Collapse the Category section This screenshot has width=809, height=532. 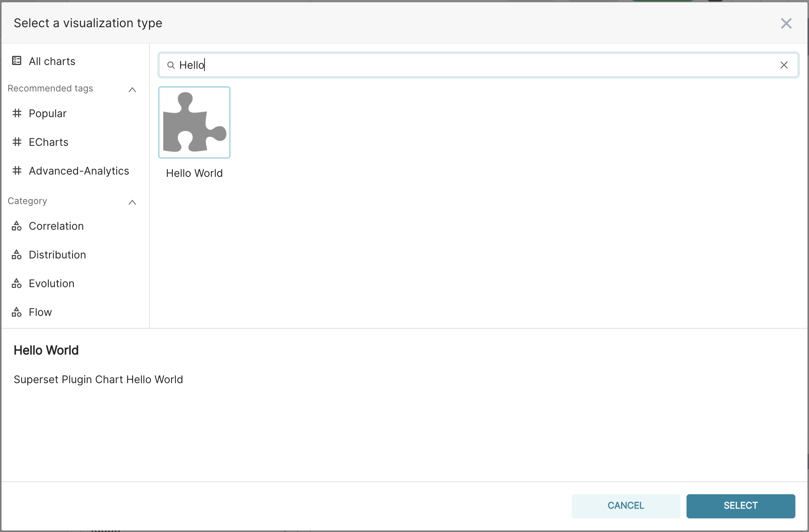[132, 203]
